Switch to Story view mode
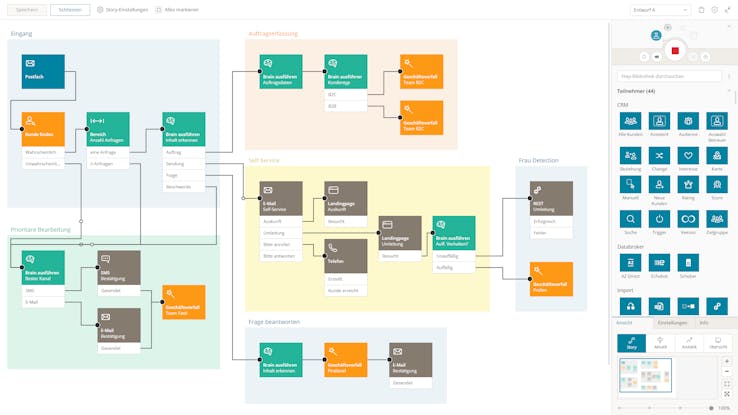The image size is (738, 415). click(x=630, y=343)
